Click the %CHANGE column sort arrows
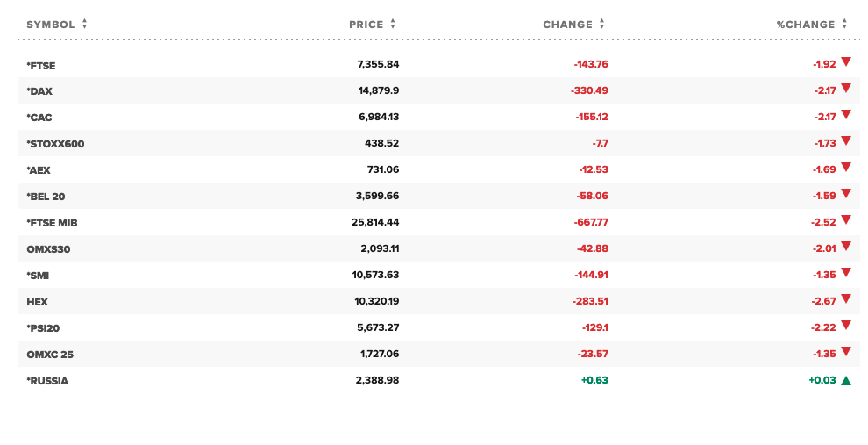Screen dimensions: 868x445 [x=844, y=25]
